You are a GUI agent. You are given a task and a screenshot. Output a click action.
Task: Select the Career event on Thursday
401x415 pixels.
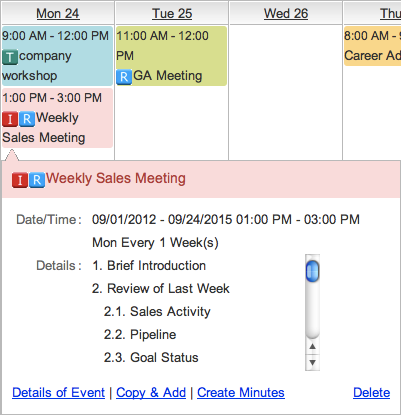(x=372, y=46)
